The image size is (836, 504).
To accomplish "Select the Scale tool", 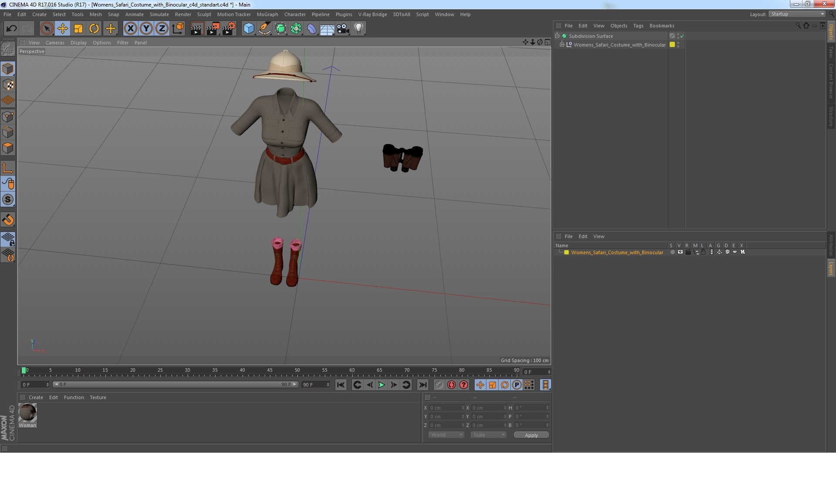I will [78, 29].
